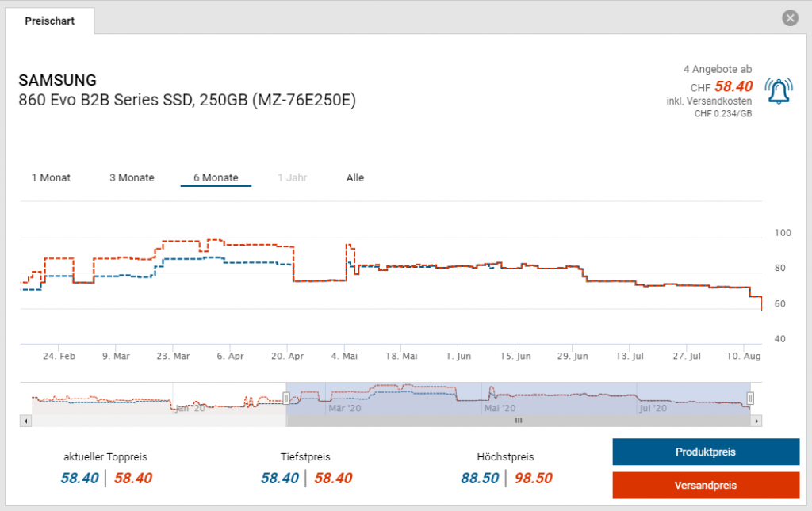Click the navigator scrollbar right arrow
The image size is (812, 511).
click(756, 421)
